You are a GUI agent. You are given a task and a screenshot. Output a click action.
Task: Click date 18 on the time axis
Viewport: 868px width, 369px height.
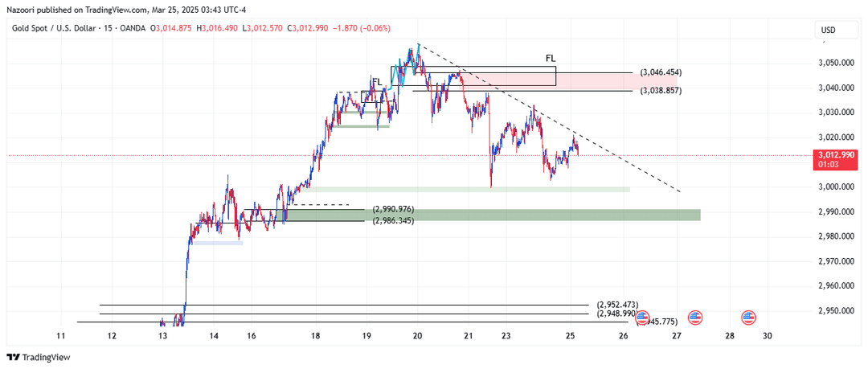click(x=316, y=336)
